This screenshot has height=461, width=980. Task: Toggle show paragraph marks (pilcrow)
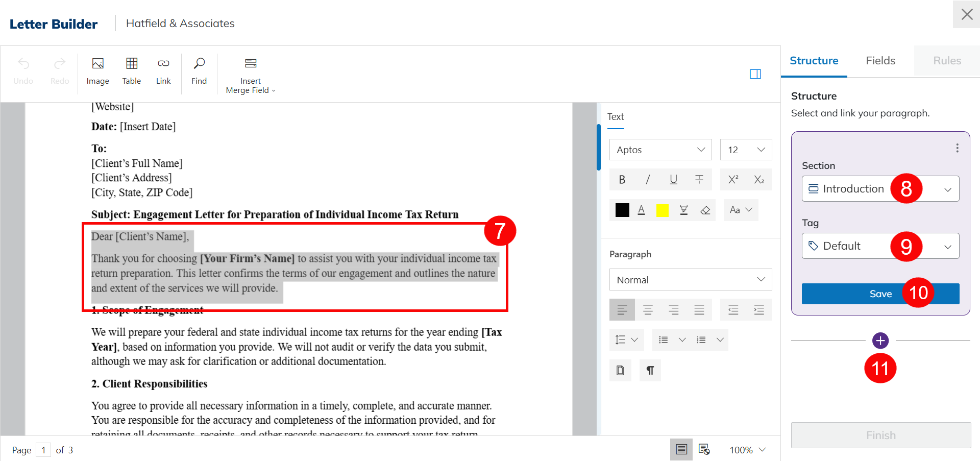tap(650, 371)
